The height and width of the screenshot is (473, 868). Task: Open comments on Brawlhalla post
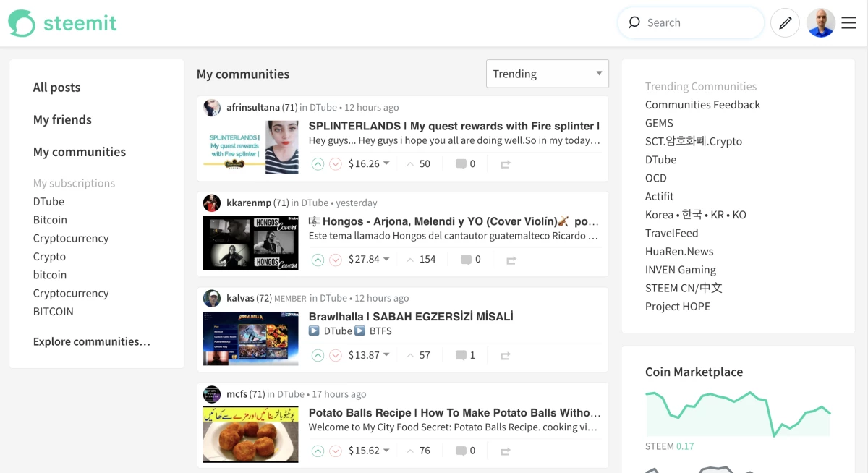pos(465,355)
